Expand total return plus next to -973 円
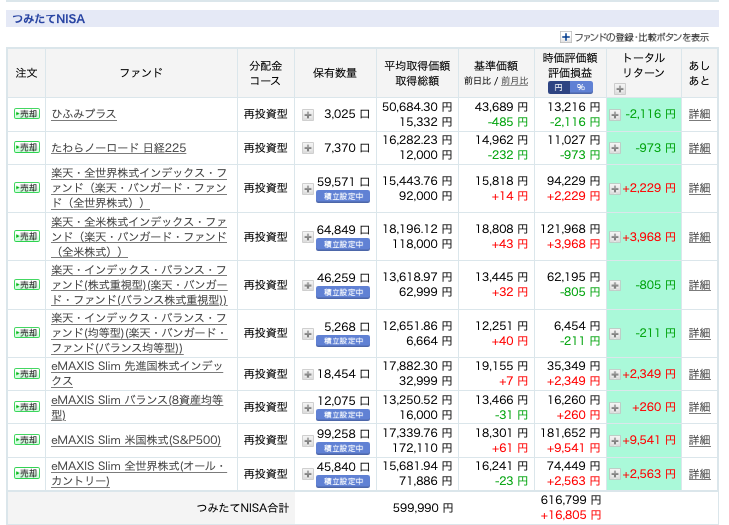 (x=615, y=148)
